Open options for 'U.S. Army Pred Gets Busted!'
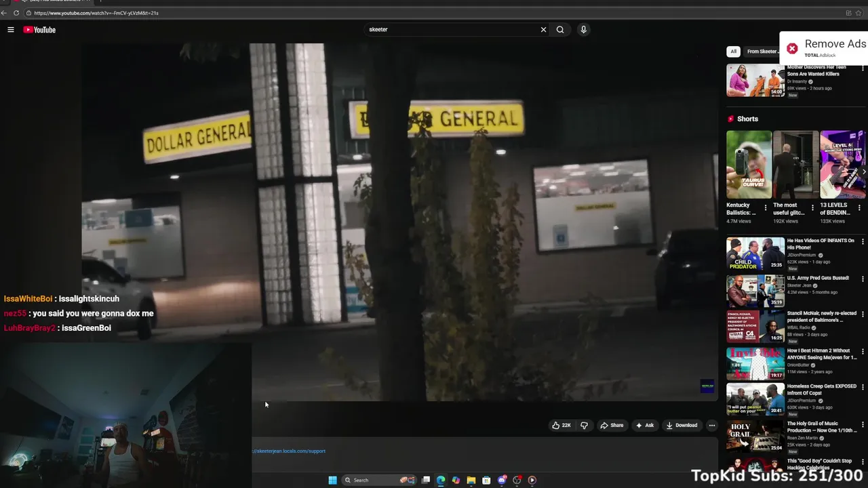 tap(863, 279)
